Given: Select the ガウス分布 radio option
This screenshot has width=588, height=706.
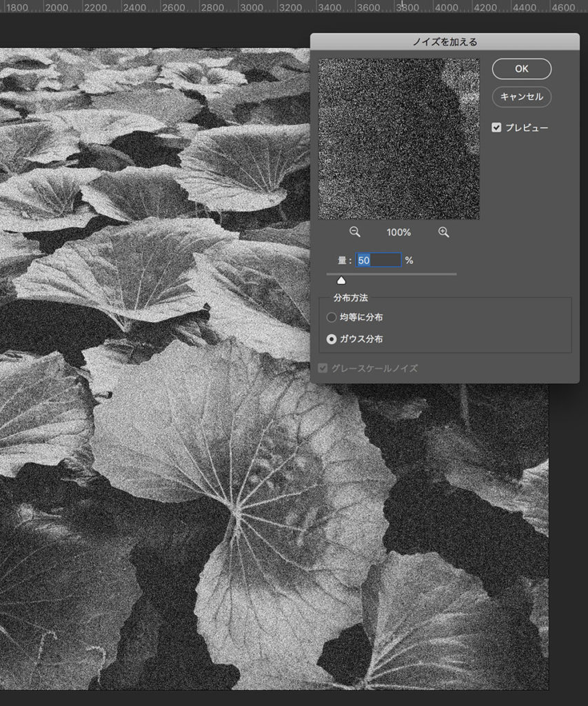Looking at the screenshot, I should point(332,339).
